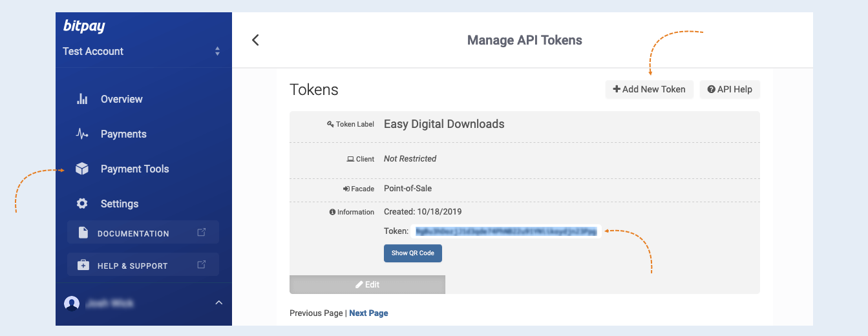Click the Previous Page link
Viewport: 868px width, 336px height.
316,313
